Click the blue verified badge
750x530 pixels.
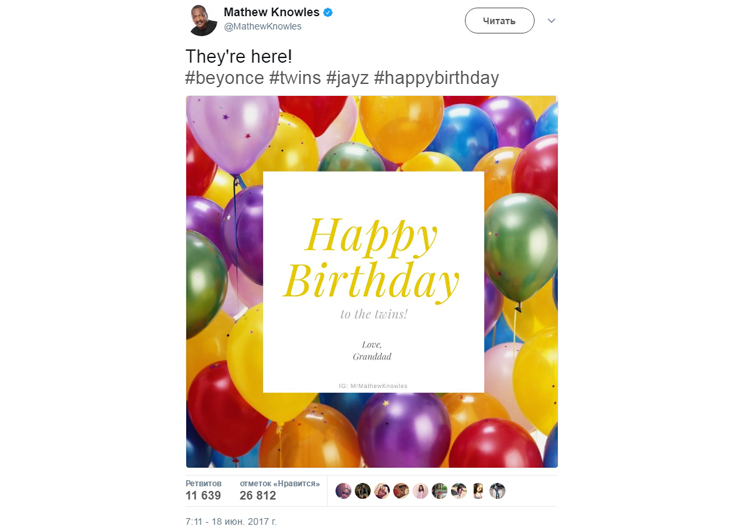[x=328, y=12]
